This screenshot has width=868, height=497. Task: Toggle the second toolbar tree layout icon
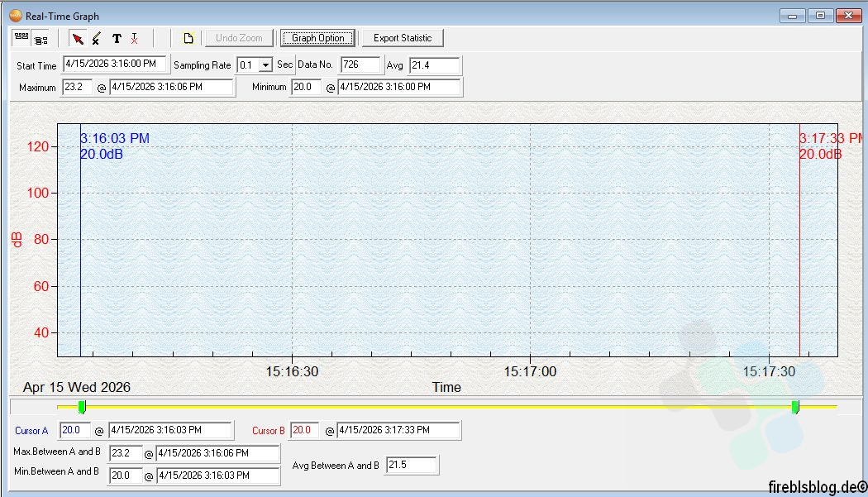[x=41, y=39]
